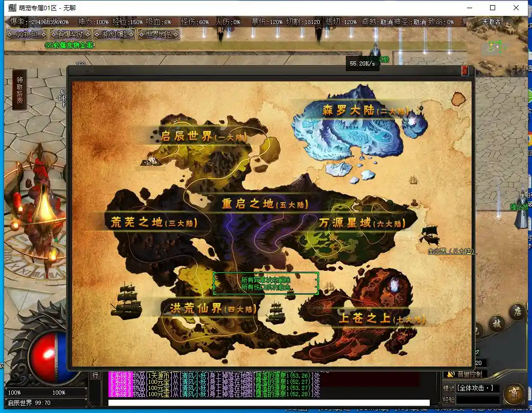Click the 切割:18120 stat
This screenshot has height=413, width=532.
pyautogui.click(x=303, y=21)
